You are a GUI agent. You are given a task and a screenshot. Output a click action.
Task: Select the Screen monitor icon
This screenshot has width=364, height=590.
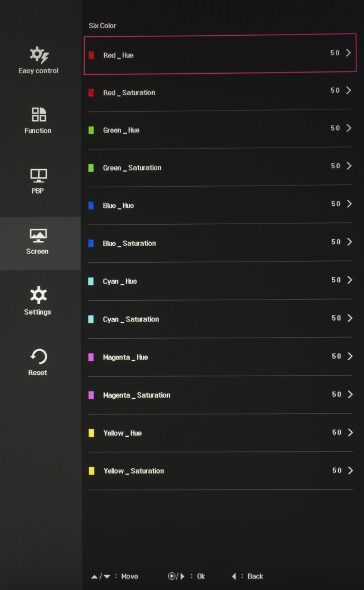point(38,236)
